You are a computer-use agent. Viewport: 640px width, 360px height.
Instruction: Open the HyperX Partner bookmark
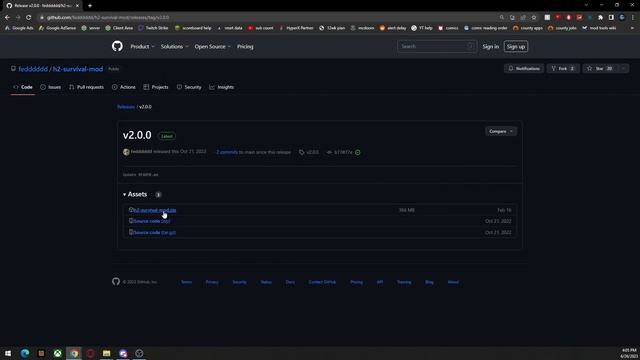(296, 28)
